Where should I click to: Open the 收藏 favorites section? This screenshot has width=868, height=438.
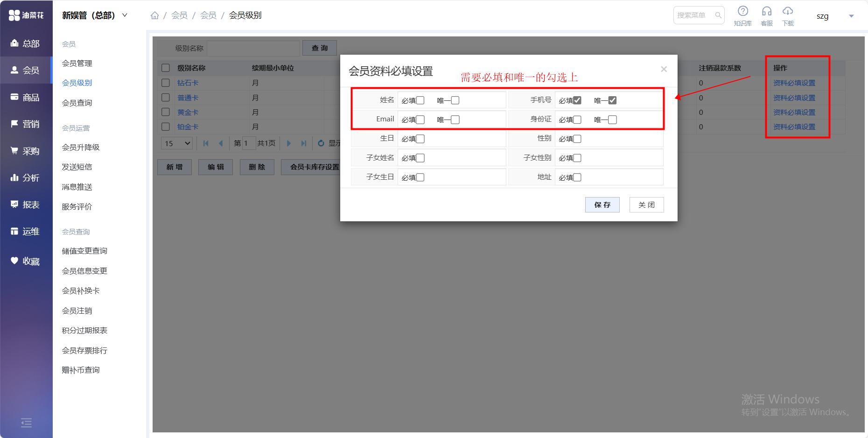pos(26,261)
